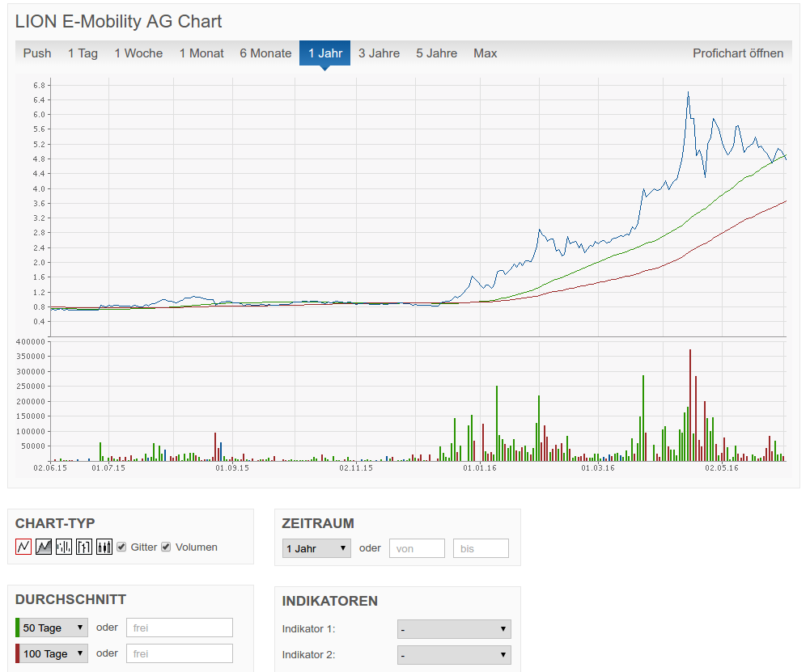Open the Zeitraum period dropdown showing 1 Jahr

tap(316, 547)
